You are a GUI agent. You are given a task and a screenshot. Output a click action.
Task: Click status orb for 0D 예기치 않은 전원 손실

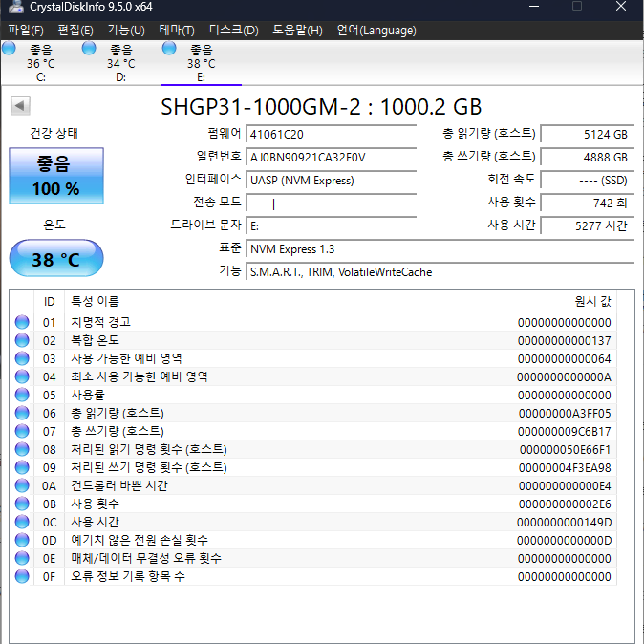pos(22,540)
